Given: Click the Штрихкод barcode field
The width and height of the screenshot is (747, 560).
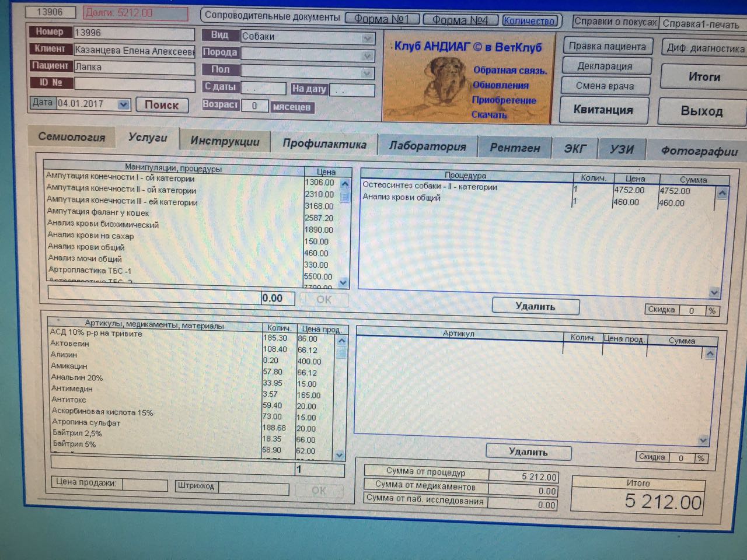Looking at the screenshot, I should point(253,488).
